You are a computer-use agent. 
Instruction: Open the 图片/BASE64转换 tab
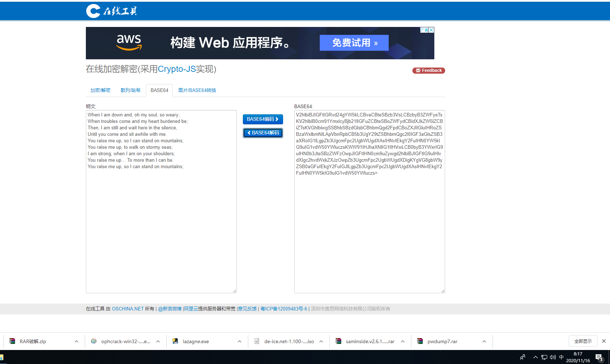coord(197,90)
